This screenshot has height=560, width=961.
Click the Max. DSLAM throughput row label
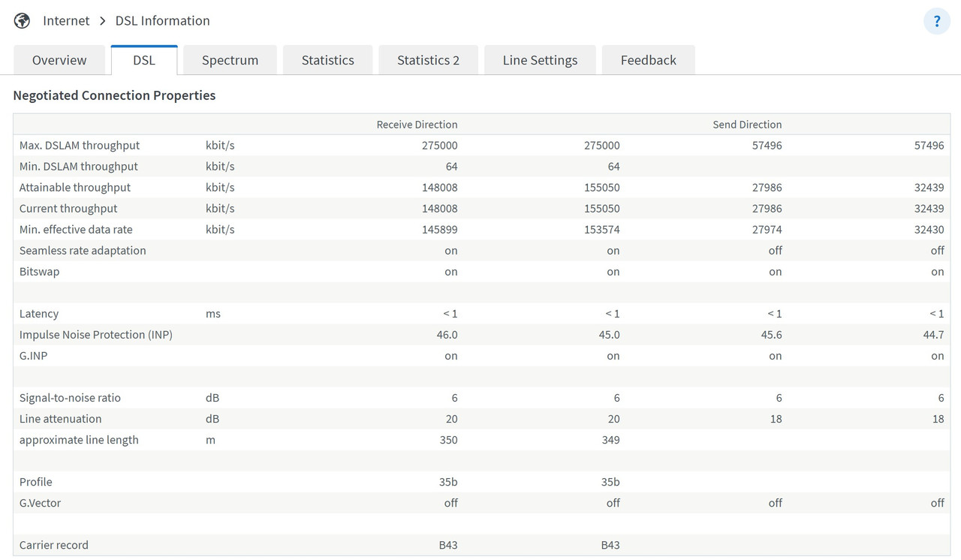click(80, 146)
